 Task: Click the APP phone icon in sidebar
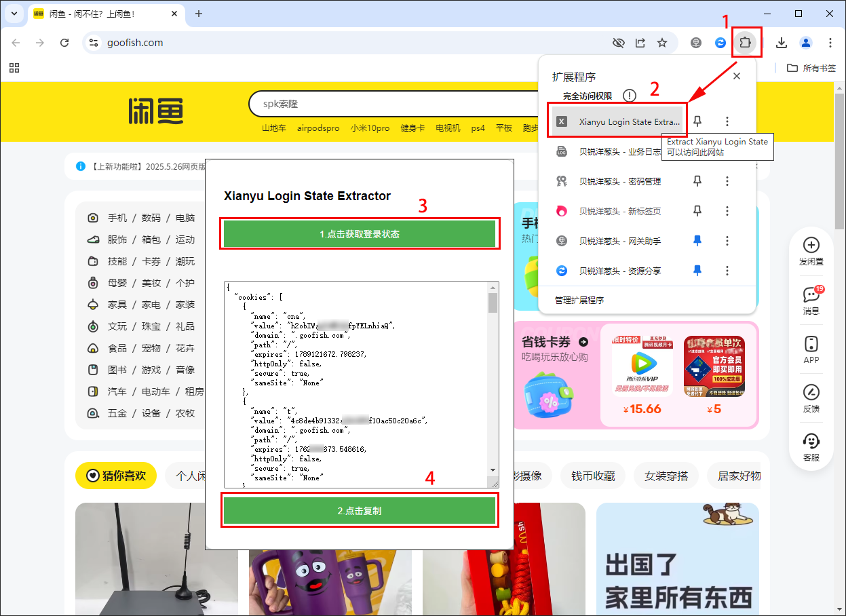tap(811, 343)
